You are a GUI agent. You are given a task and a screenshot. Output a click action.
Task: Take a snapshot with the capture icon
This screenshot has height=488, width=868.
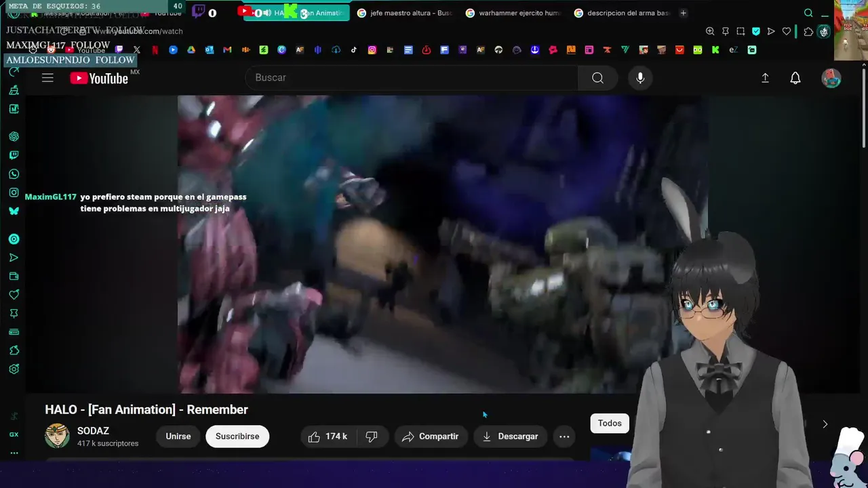click(741, 31)
